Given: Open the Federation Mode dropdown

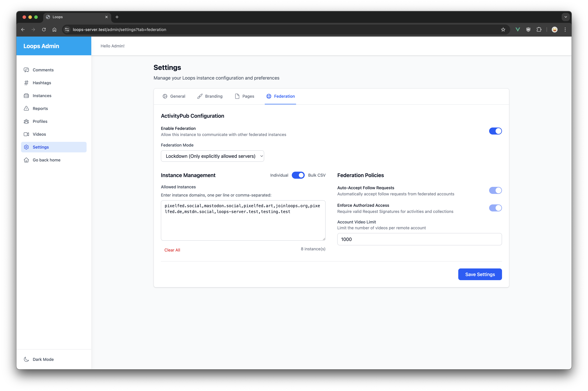Looking at the screenshot, I should click(212, 156).
